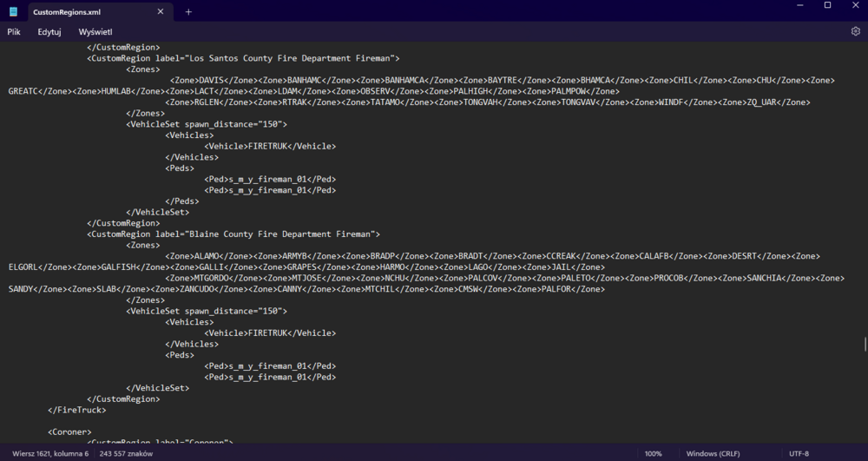
Task: Add a new tab with plus button
Action: click(x=188, y=11)
